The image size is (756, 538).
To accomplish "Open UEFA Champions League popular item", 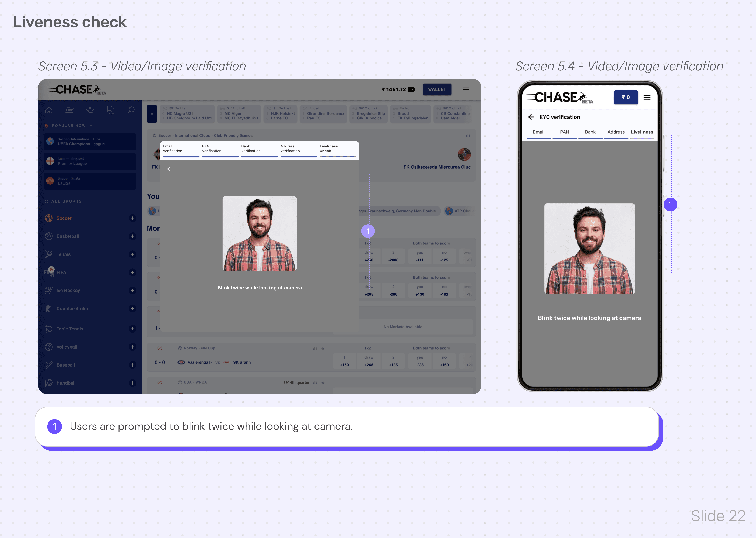I will pyautogui.click(x=90, y=142).
